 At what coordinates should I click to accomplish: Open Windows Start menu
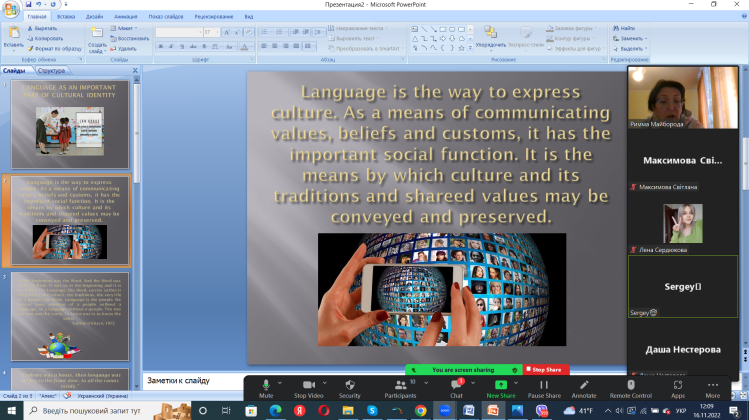11,410
